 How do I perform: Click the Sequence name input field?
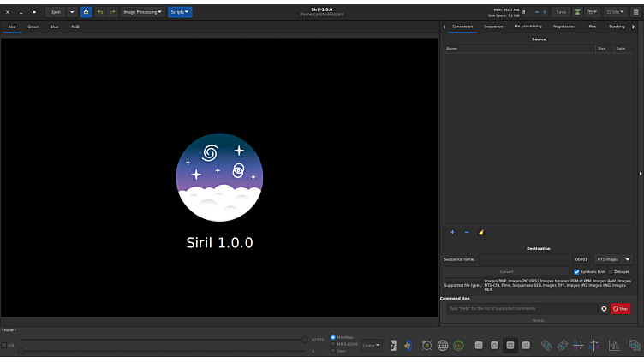point(522,259)
